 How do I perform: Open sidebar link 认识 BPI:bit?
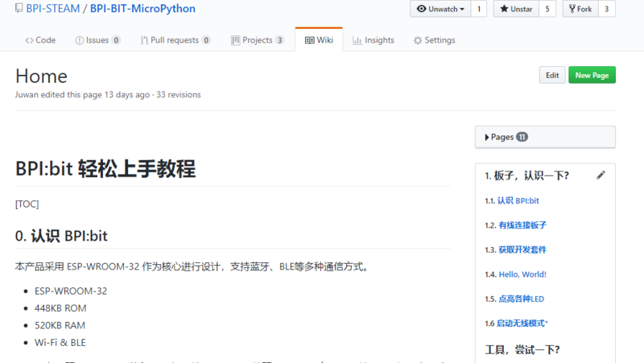pos(518,200)
